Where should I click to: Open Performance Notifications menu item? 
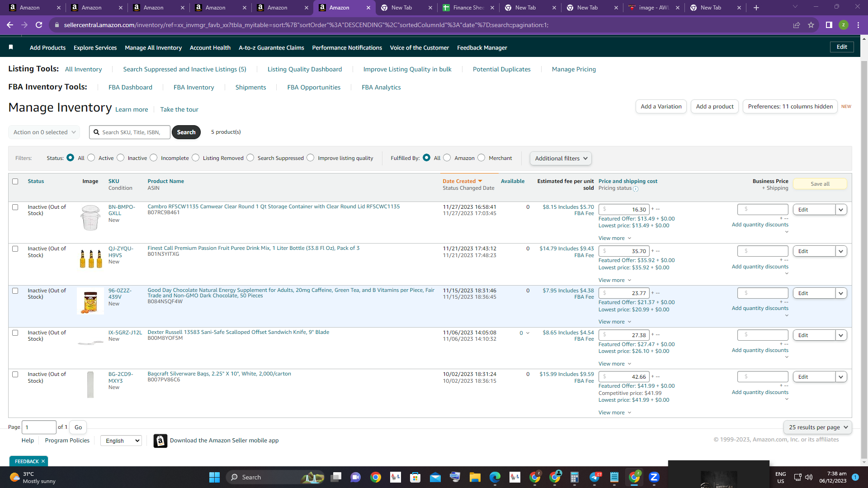click(x=347, y=47)
